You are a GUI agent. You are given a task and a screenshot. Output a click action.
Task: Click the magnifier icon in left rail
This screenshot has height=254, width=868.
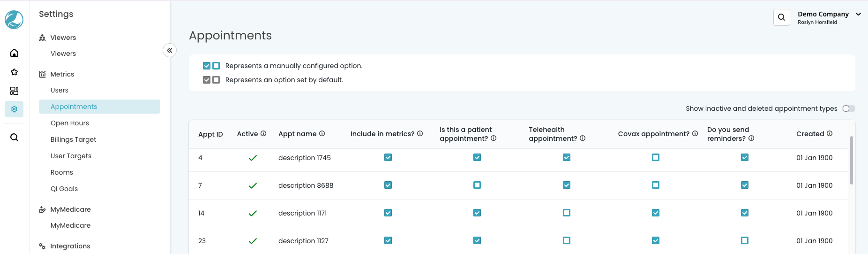coord(14,138)
